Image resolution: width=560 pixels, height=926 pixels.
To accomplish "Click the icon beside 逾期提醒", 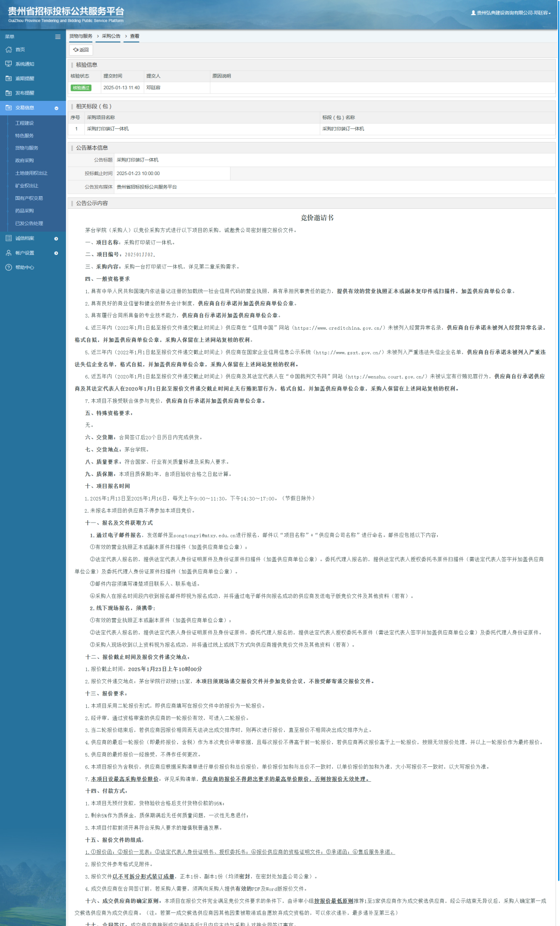I will click(x=8, y=78).
